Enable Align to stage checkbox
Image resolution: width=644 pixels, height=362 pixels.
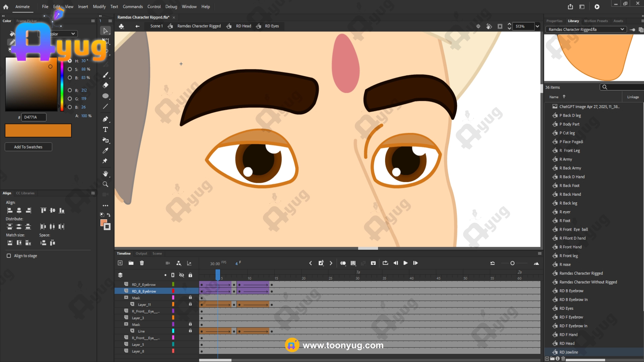pyautogui.click(x=9, y=256)
